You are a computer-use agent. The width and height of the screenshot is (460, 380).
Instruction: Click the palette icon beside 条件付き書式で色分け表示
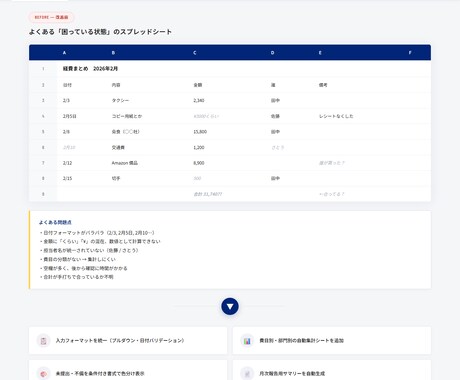43,374
